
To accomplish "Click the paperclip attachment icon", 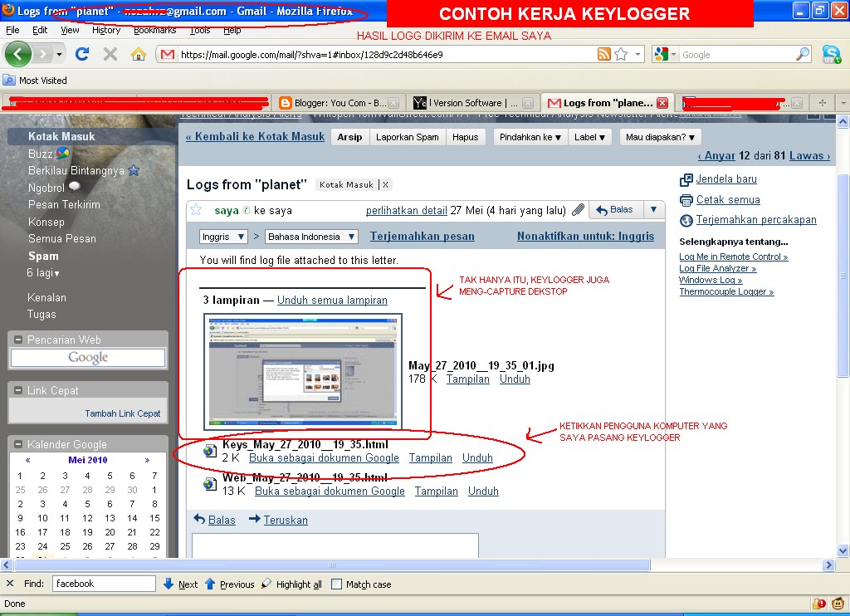I will click(x=579, y=210).
